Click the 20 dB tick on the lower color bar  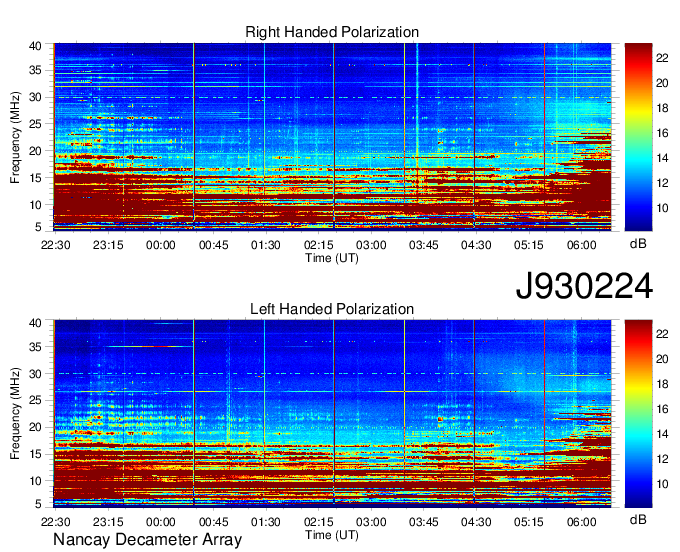[662, 359]
